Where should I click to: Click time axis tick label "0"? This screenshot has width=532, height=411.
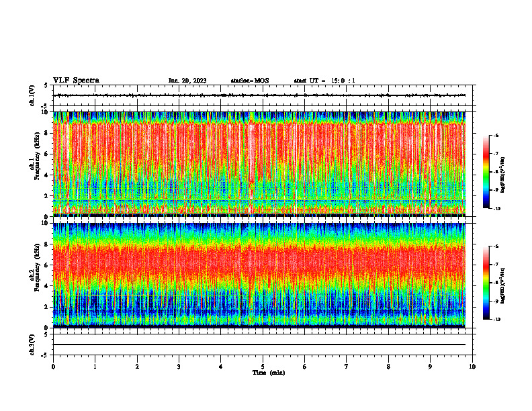(53, 367)
